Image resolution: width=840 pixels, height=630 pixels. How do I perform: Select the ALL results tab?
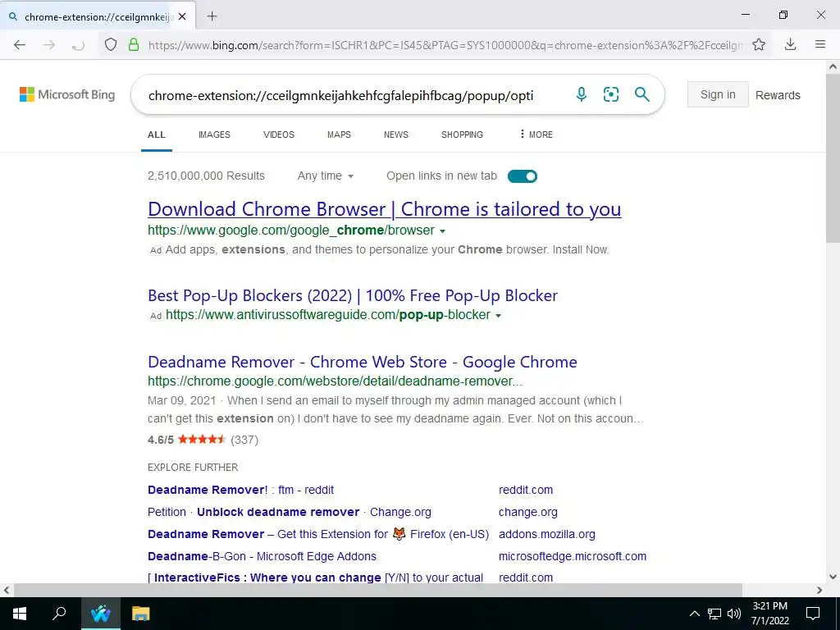[157, 135]
